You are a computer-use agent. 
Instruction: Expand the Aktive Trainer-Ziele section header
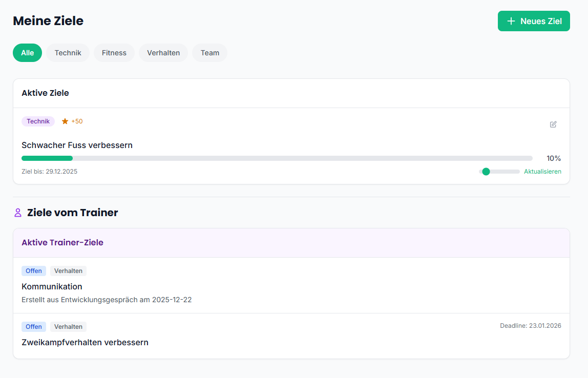click(62, 242)
